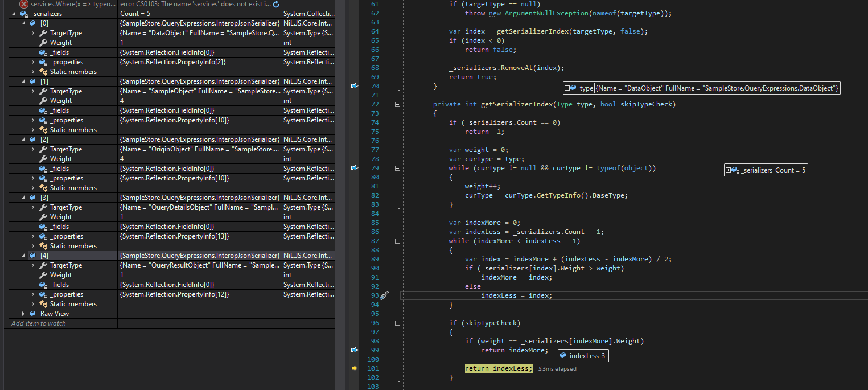The width and height of the screenshot is (868, 390).
Task: Click the PropertyInfo[12] value cell
Action: tap(199, 294)
